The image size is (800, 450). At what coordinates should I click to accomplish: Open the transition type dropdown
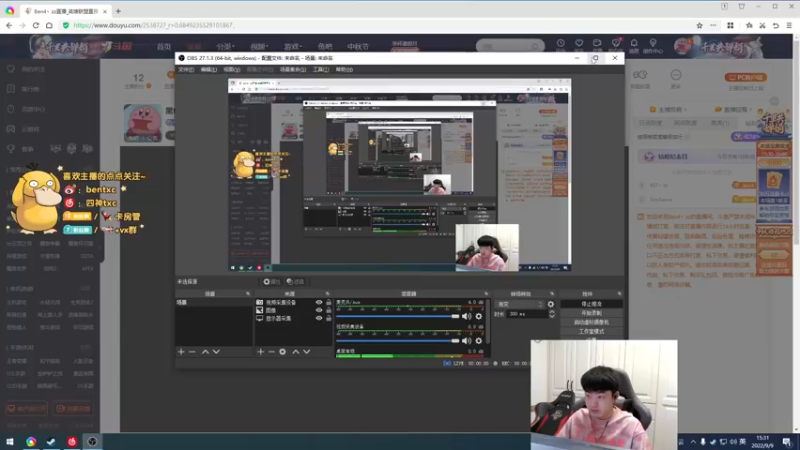(x=519, y=304)
